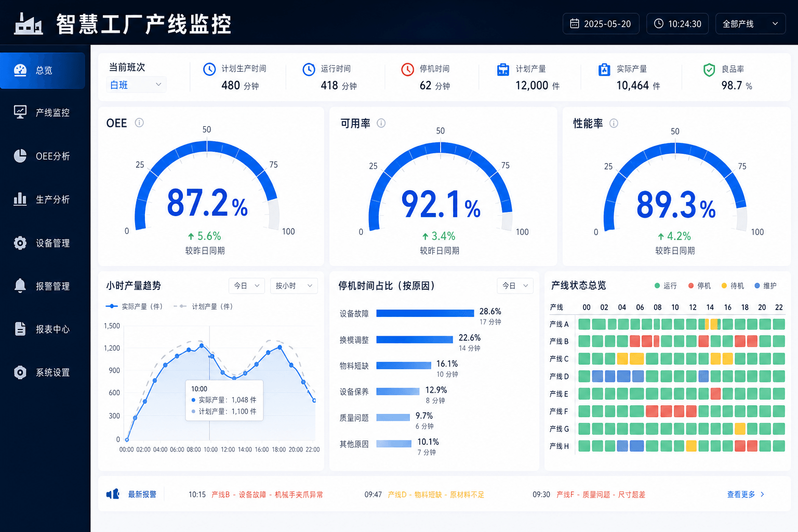
Task: Select the 总览 menu item
Action: [x=43, y=70]
